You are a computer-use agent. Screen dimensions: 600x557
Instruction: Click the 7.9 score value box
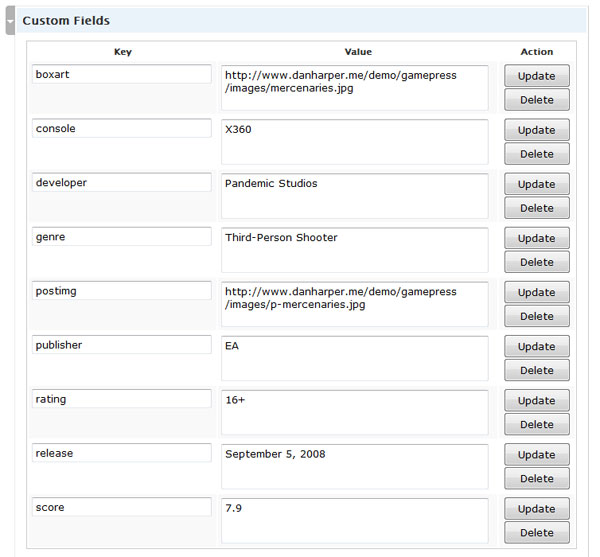355,521
